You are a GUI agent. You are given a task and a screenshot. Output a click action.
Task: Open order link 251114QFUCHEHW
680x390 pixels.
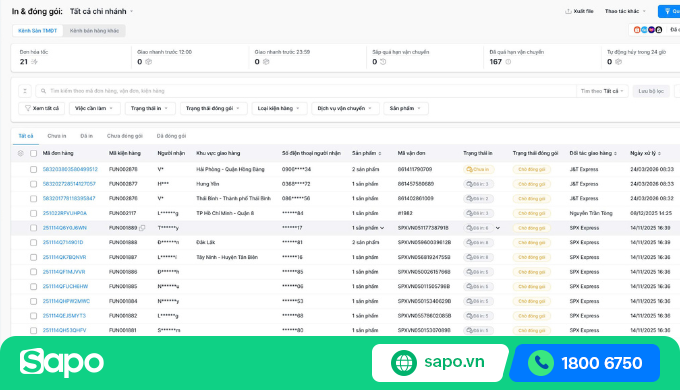(65, 286)
